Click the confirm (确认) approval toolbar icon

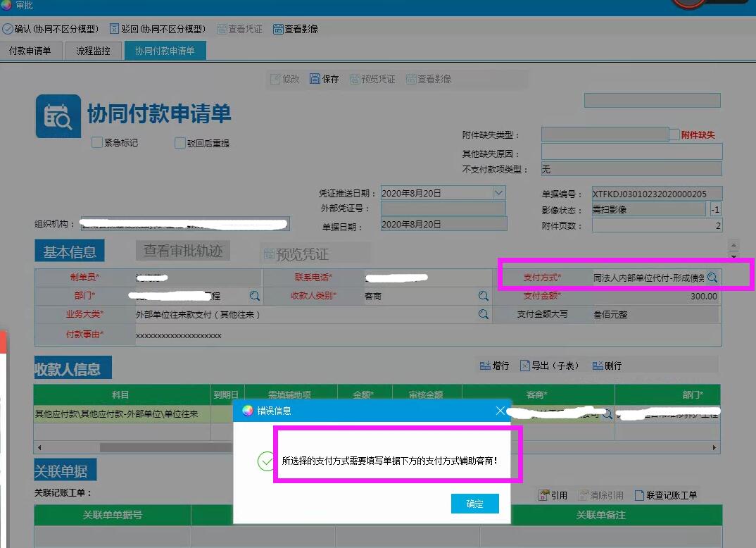(x=8, y=29)
